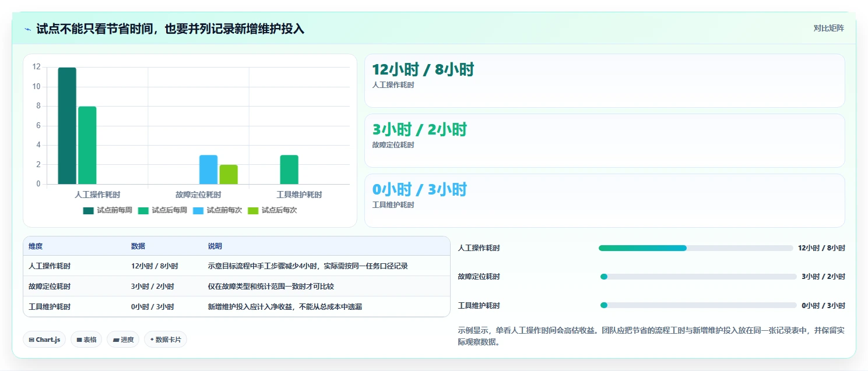Viewport: 868px width, 371px height.
Task: Open the 0小时 / 3小时 data card
Action: pyautogui.click(x=605, y=200)
